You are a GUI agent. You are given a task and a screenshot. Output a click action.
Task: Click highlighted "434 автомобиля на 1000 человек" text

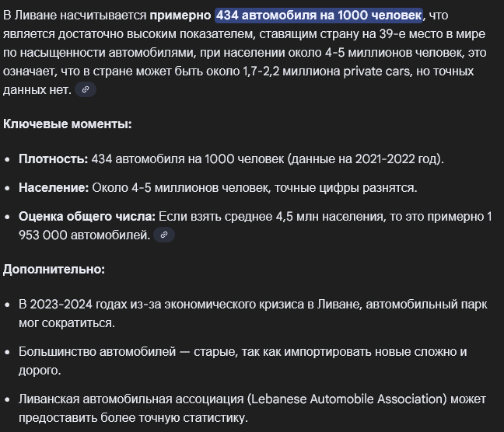click(x=319, y=15)
